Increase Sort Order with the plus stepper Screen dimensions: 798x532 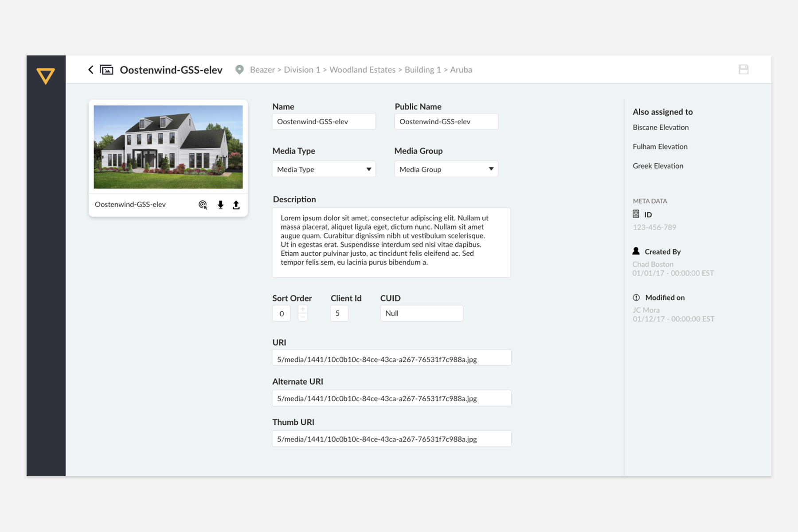tap(303, 309)
